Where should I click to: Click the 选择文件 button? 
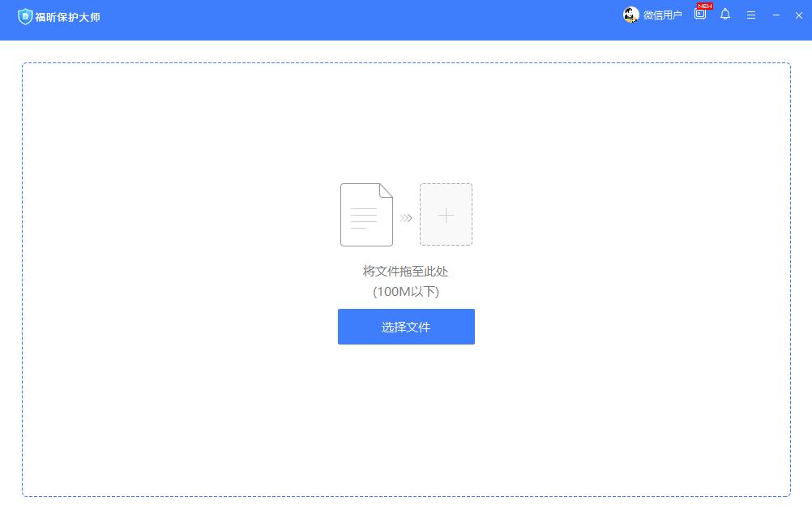pos(406,327)
